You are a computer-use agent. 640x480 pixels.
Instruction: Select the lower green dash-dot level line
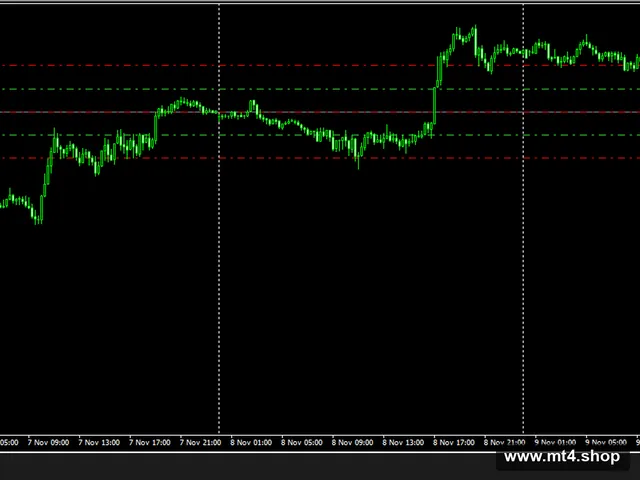[x=320, y=135]
